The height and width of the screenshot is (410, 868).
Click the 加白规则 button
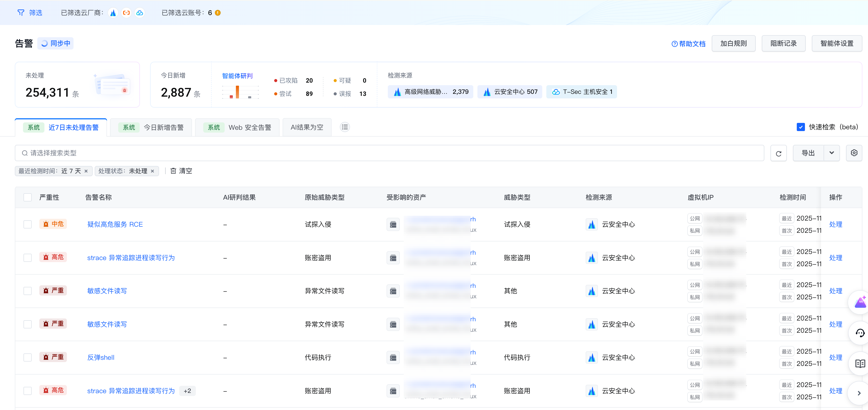733,43
